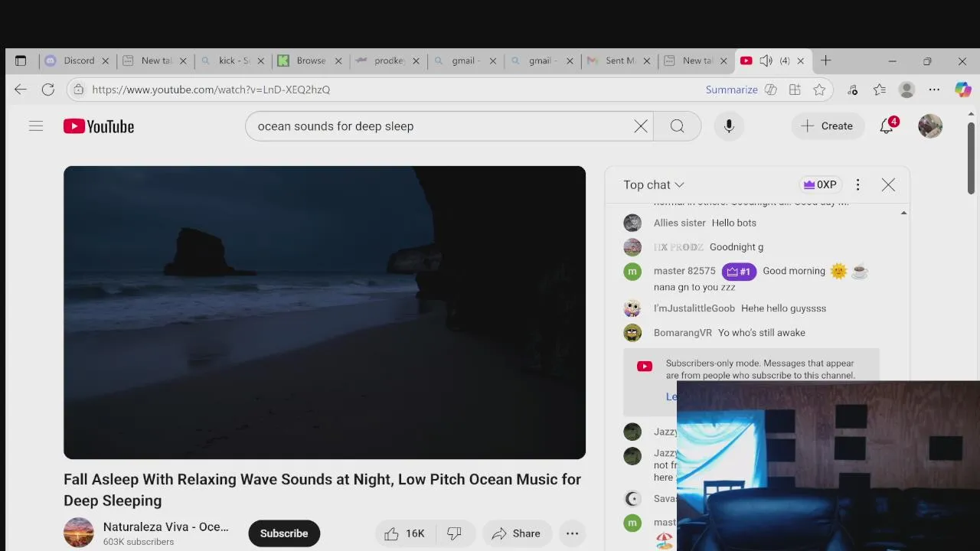Open Naturaleza Viva channel avatar
This screenshot has width=980, height=551.
point(78,533)
